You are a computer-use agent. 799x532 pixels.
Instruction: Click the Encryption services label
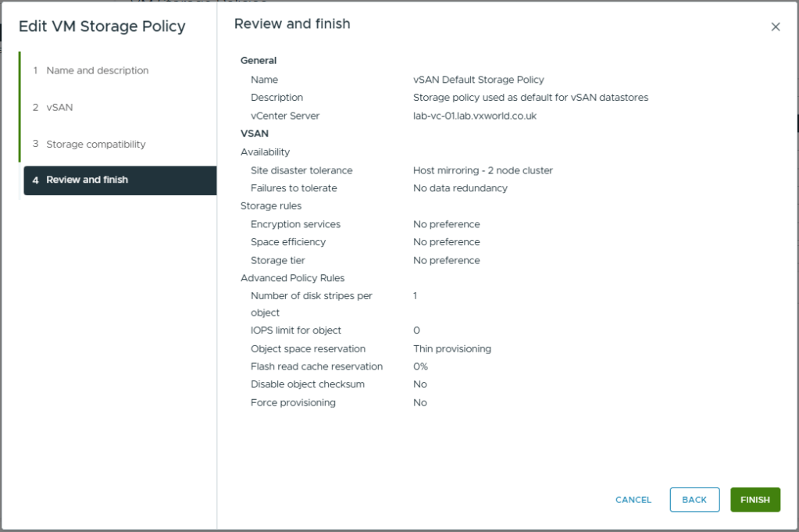(x=295, y=224)
